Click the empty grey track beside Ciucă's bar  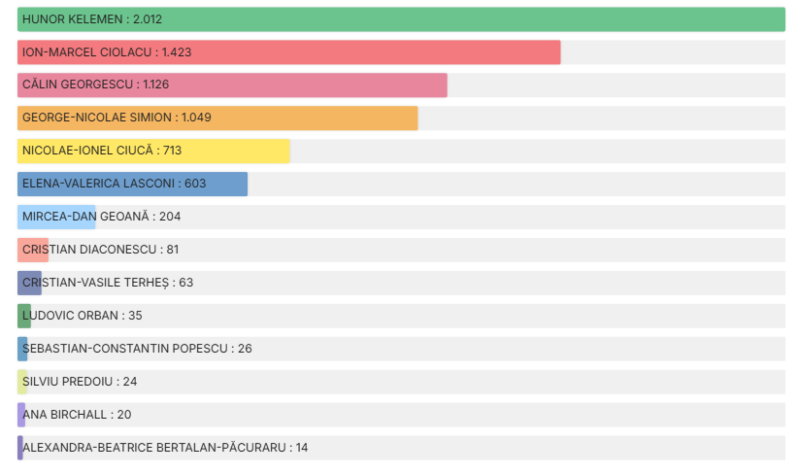[537, 151]
